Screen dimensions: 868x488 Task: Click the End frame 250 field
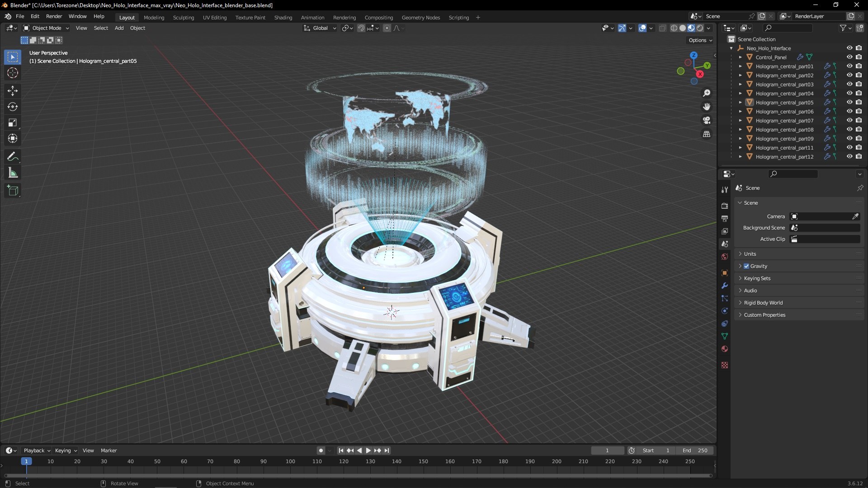tap(695, 450)
